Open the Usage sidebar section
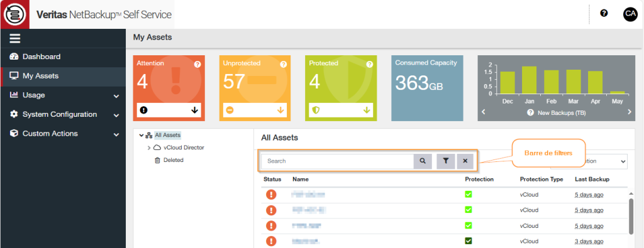The height and width of the screenshot is (248, 644). click(x=63, y=95)
